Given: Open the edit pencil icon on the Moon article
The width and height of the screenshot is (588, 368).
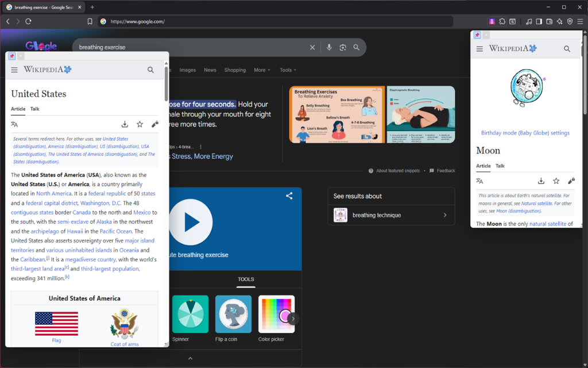Looking at the screenshot, I should click(571, 181).
